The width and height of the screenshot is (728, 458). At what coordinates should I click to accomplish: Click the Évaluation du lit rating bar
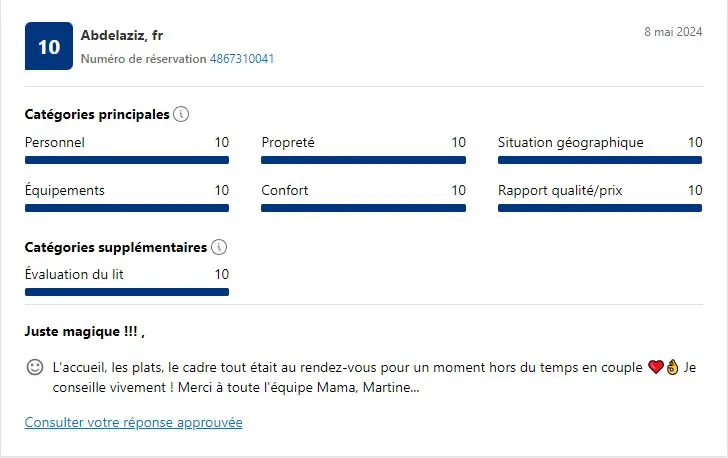pos(127,292)
